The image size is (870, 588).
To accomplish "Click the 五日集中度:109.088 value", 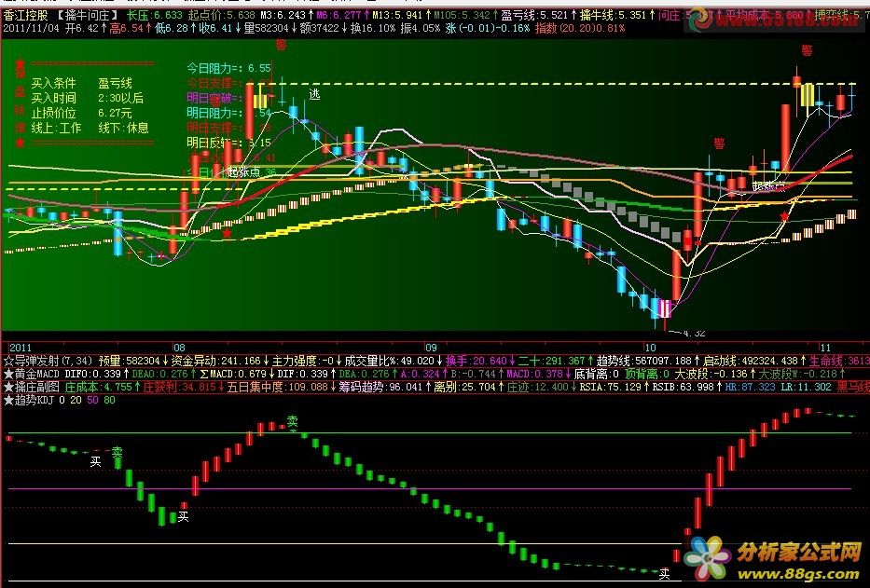I will [278, 387].
